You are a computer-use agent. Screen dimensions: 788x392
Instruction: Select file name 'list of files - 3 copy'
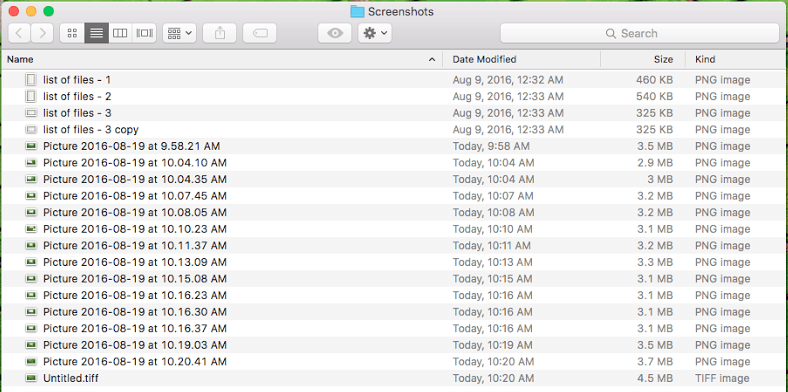coord(90,130)
